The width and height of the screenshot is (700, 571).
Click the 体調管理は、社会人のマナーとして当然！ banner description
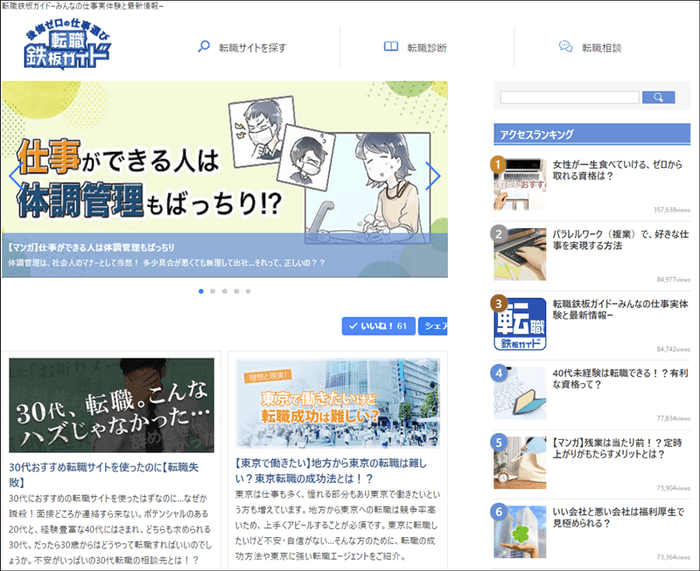tap(167, 263)
